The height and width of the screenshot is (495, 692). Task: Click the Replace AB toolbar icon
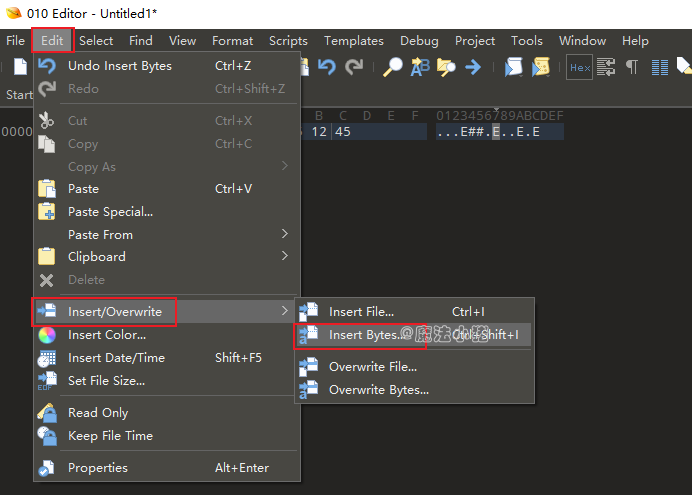point(420,67)
